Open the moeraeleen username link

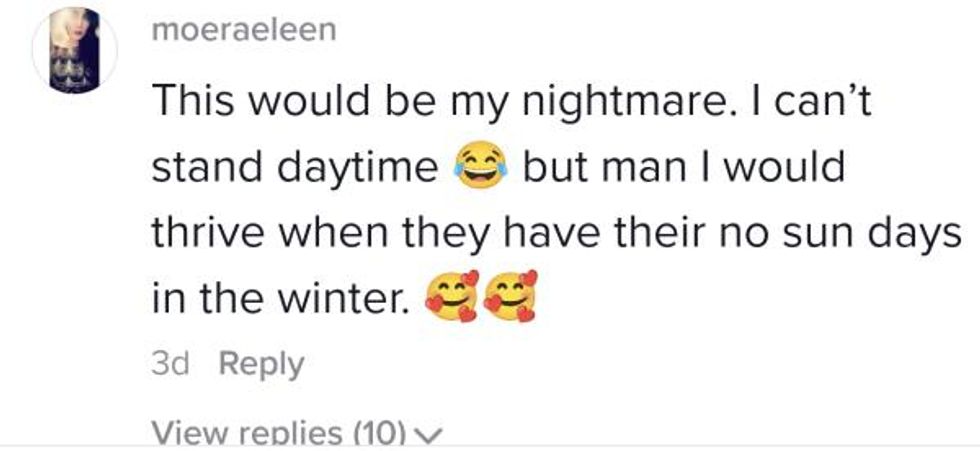[x=244, y=30]
